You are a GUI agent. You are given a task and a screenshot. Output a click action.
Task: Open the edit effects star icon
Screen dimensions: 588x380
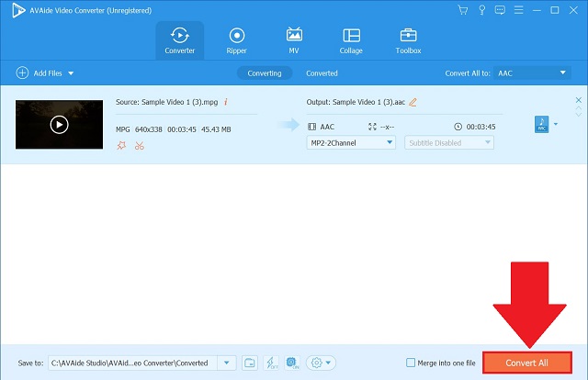tap(121, 145)
